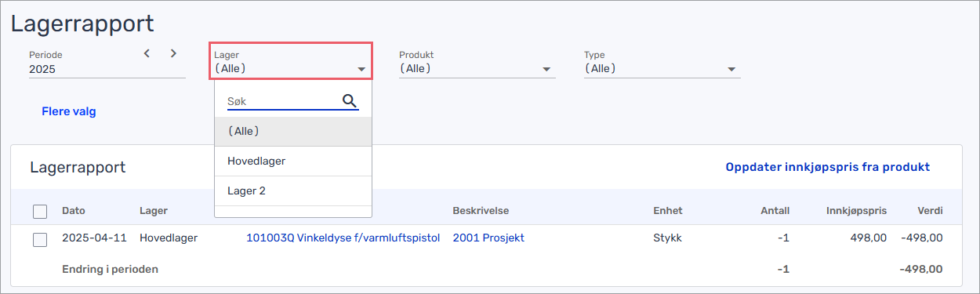Image resolution: width=980 pixels, height=294 pixels.
Task: Go to next period with right chevron
Action: 173,53
